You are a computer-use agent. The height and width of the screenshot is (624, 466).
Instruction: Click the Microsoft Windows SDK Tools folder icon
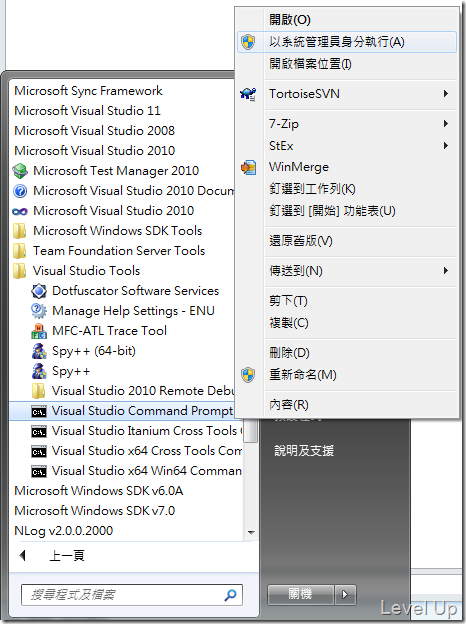[x=20, y=231]
